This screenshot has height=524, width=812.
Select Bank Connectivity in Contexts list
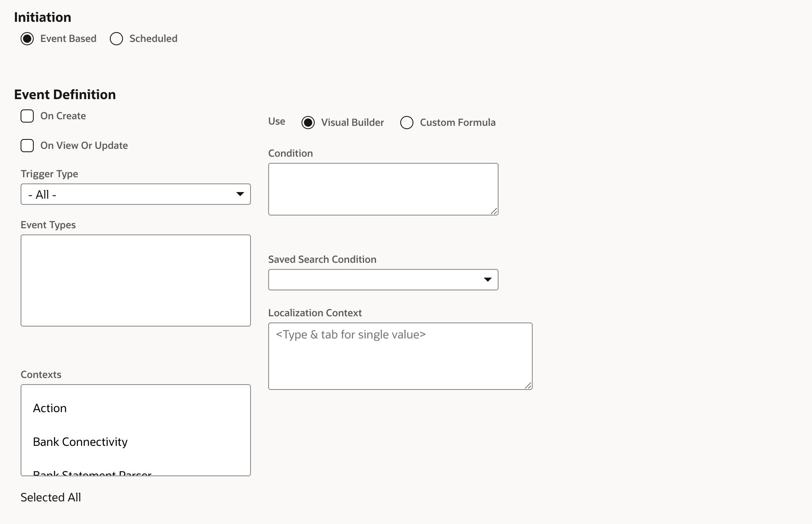pos(80,442)
